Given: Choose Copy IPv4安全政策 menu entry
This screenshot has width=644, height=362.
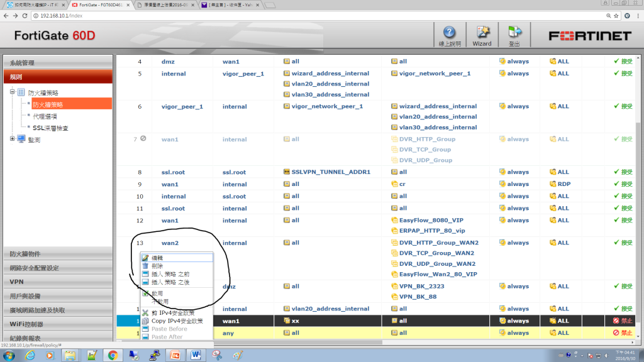Looking at the screenshot, I should tap(177, 321).
